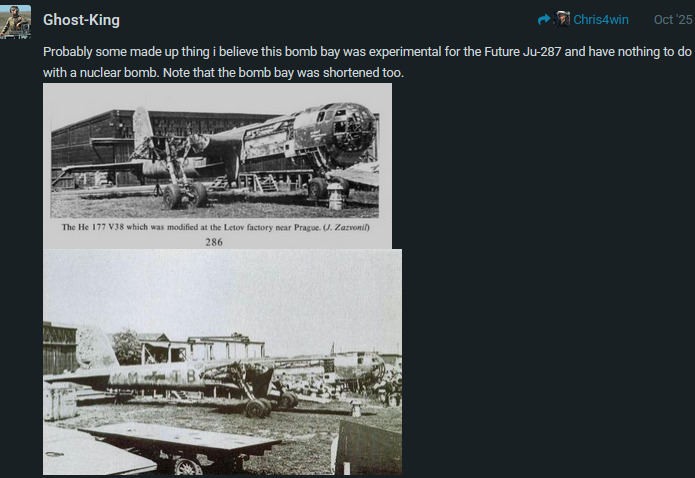Click the Oct '25 post date
The width and height of the screenshot is (695, 478).
(673, 20)
